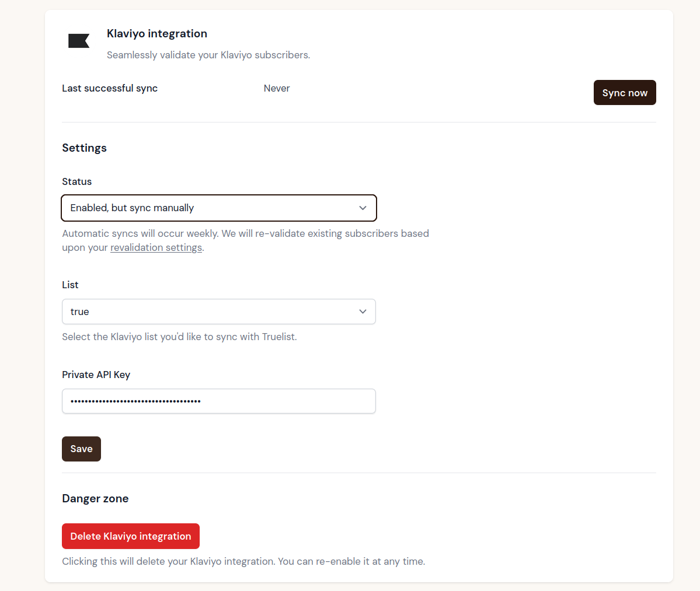700x591 pixels.
Task: Click the Klaviyo flag logo icon
Action: [x=79, y=41]
